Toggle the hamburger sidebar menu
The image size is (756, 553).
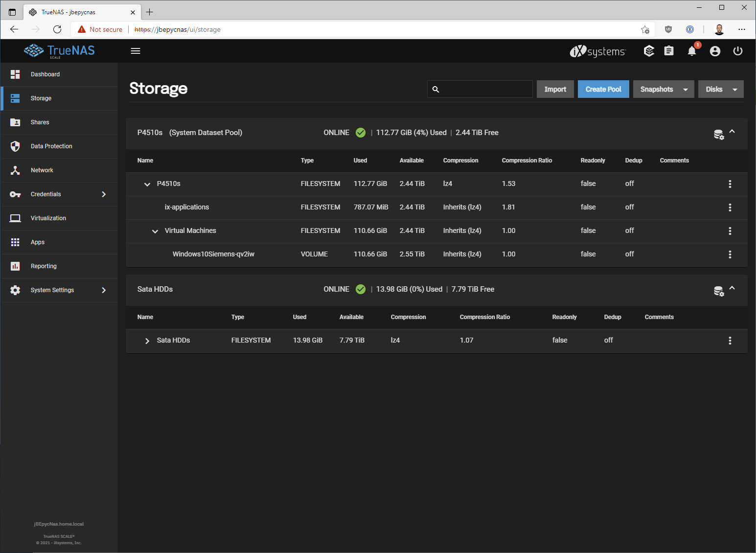point(136,51)
